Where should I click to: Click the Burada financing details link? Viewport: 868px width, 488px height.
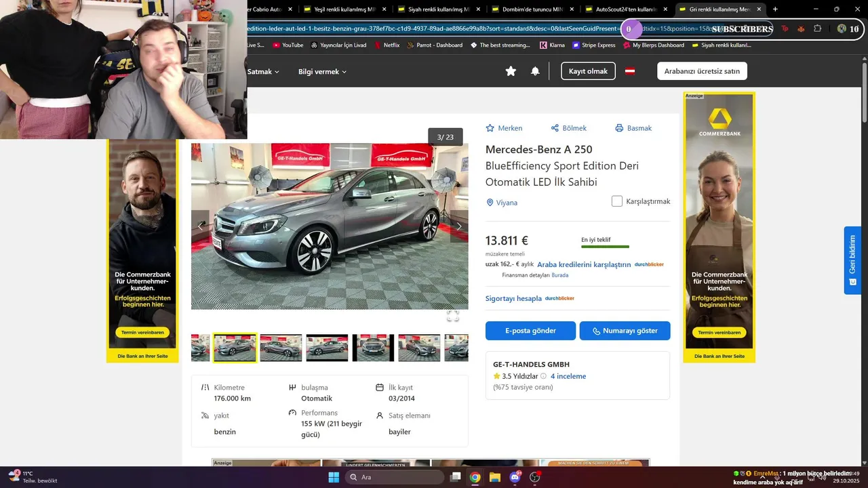(560, 275)
